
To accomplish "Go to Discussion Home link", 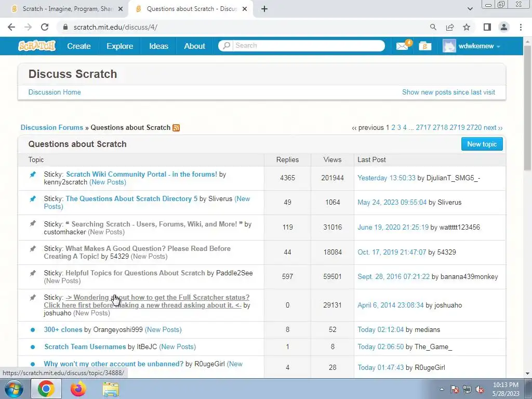I will click(55, 92).
